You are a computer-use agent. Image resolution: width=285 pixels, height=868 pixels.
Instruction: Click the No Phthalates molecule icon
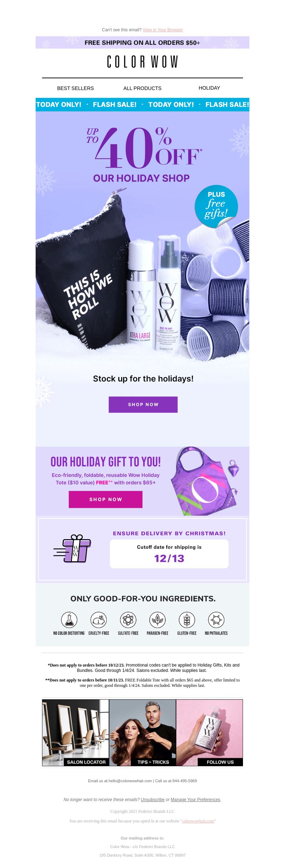click(216, 620)
